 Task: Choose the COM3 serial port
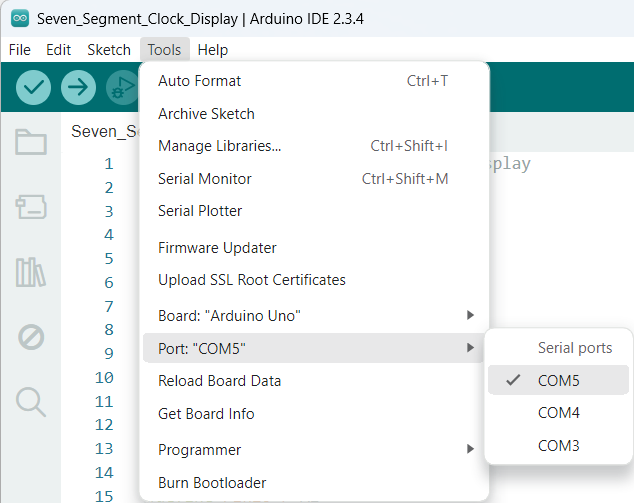click(558, 446)
